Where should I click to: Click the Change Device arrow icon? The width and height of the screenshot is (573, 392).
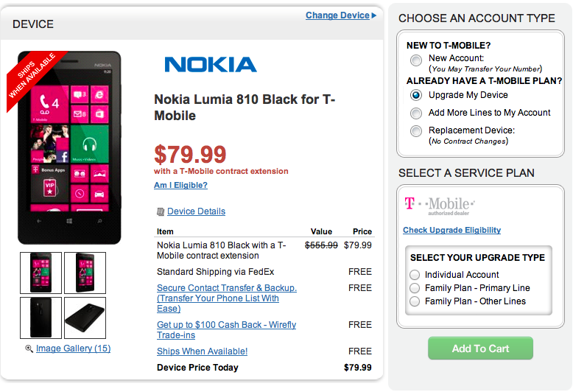374,15
